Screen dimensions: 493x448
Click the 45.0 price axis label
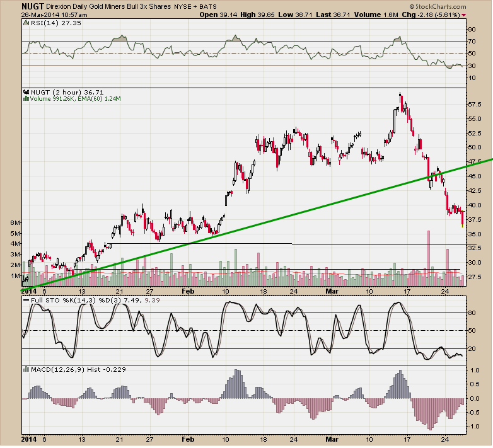pos(475,176)
